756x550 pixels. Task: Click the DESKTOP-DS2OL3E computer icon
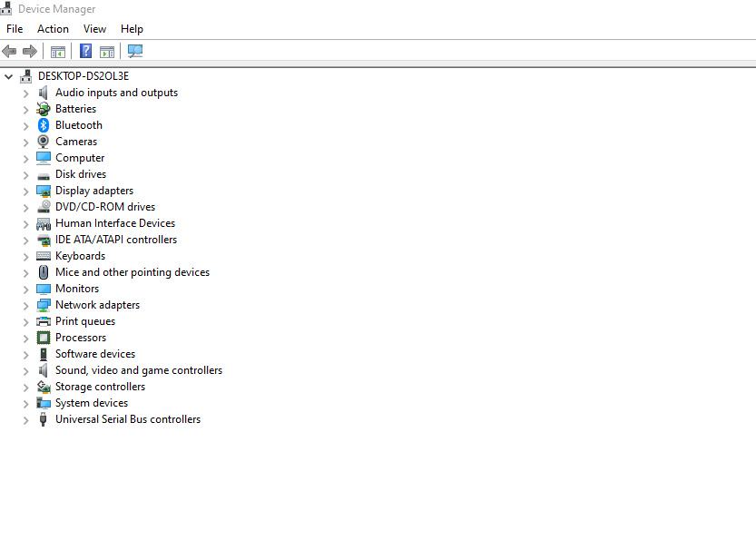tap(26, 76)
